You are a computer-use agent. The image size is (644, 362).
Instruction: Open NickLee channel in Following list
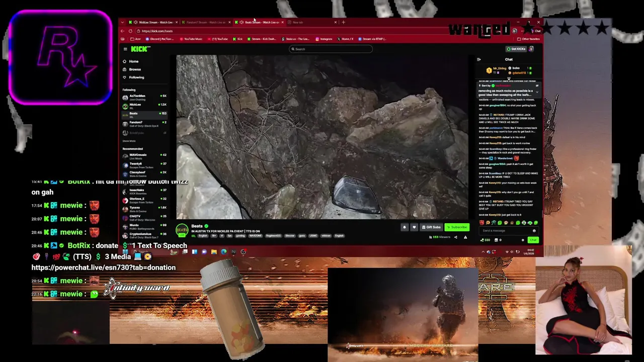point(144,106)
